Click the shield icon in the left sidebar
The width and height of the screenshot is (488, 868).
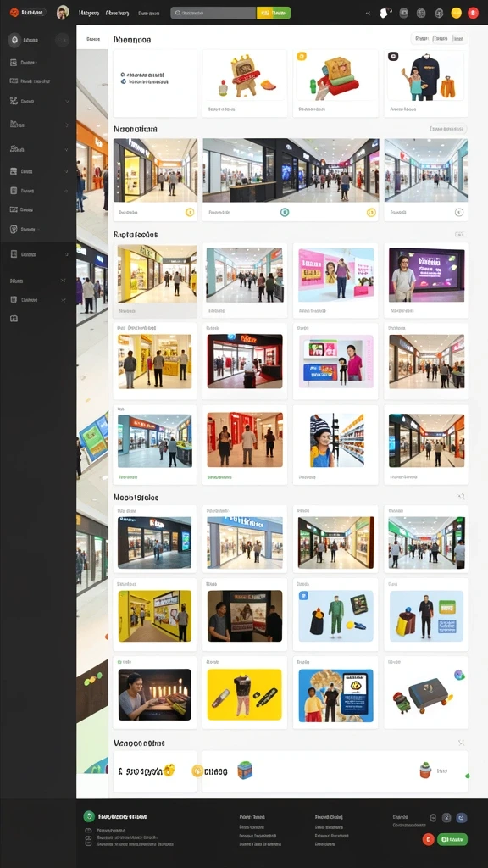[14, 229]
